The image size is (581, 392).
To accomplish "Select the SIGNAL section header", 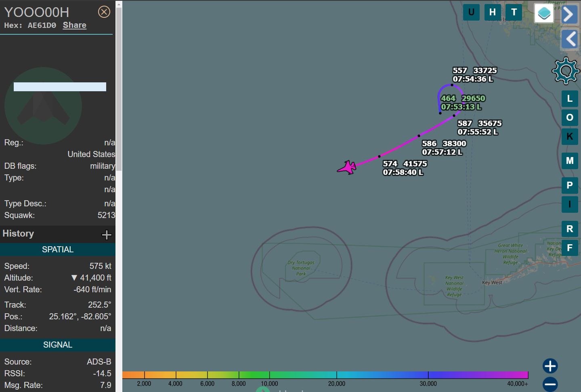I will (x=58, y=345).
